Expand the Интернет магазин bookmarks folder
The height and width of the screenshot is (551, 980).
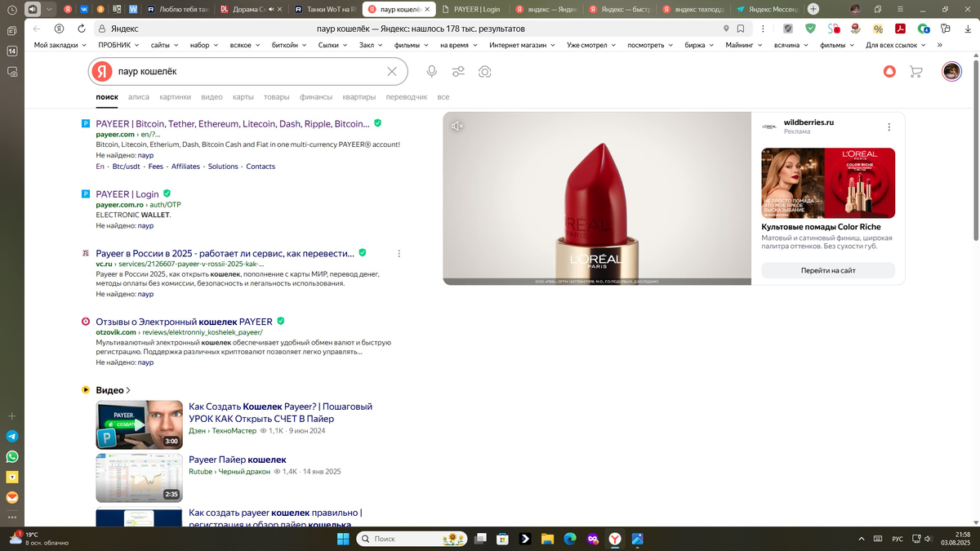click(523, 45)
